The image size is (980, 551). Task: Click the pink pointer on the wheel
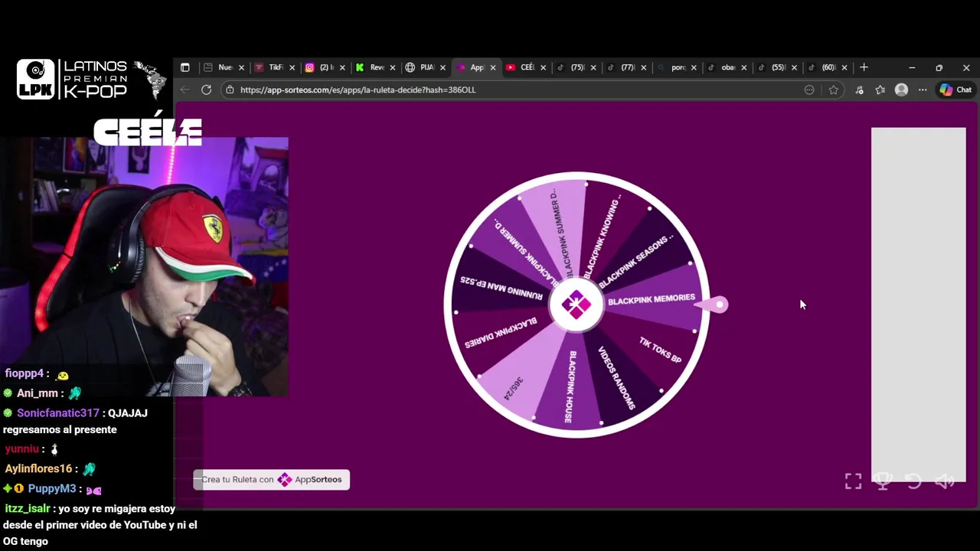(713, 305)
